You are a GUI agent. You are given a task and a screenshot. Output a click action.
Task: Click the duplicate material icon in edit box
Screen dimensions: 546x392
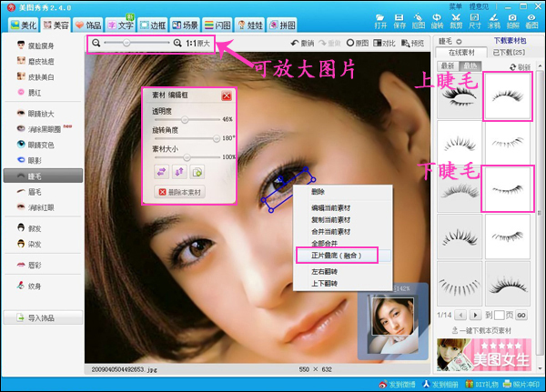197,171
